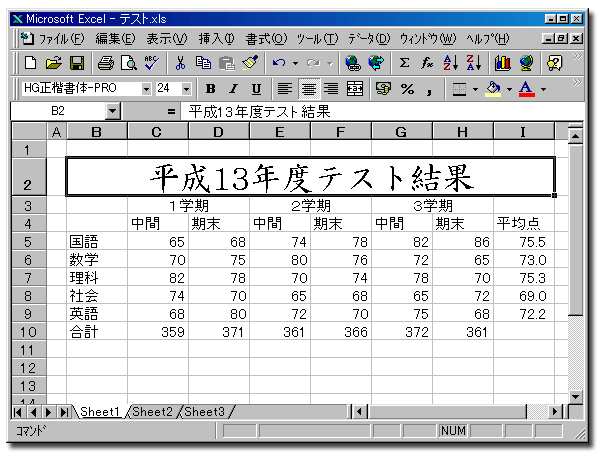Activate the Format Painter brush icon
This screenshot has width=600, height=456.
[x=250, y=63]
